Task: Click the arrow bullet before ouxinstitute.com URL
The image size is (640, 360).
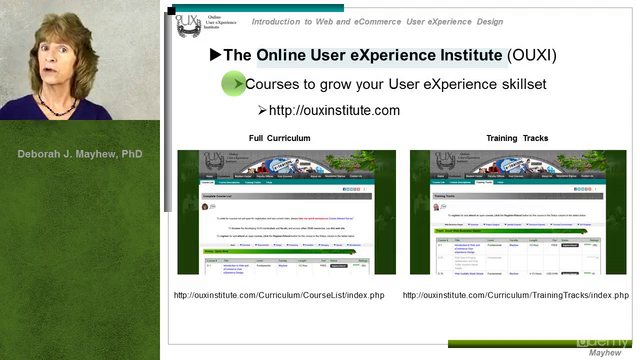Action: pos(262,110)
